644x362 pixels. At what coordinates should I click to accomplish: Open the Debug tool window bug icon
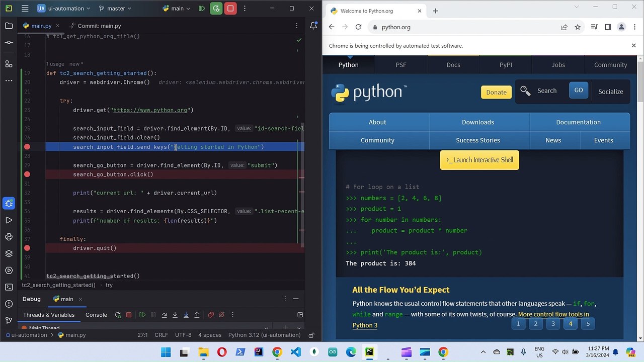(x=9, y=203)
